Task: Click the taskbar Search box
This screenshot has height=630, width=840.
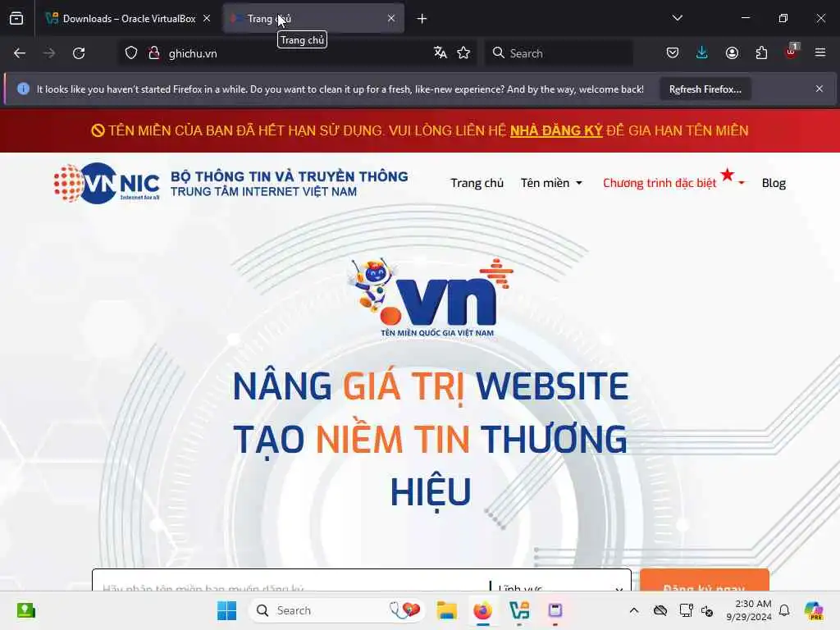Action: [336, 610]
